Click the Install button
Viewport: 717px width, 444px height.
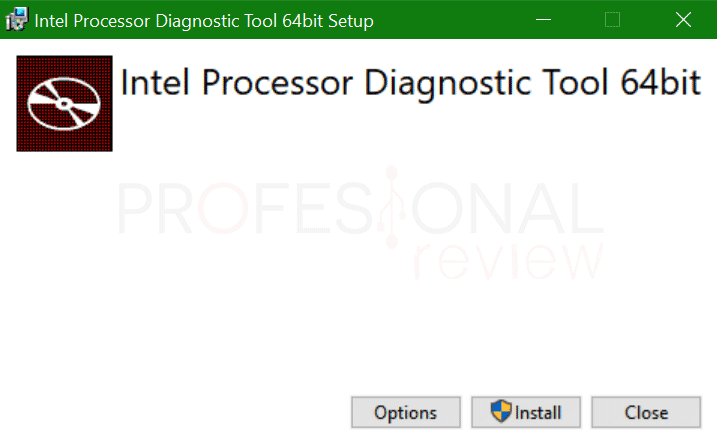coord(526,412)
